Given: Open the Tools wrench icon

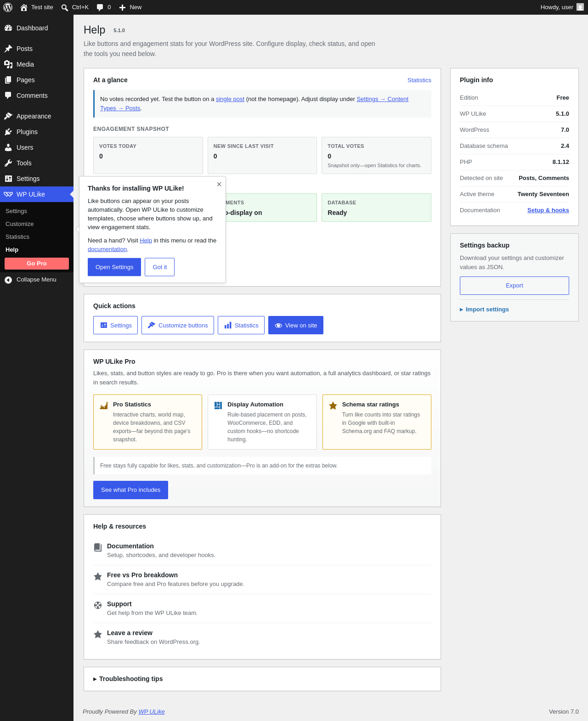Looking at the screenshot, I should coord(8,163).
